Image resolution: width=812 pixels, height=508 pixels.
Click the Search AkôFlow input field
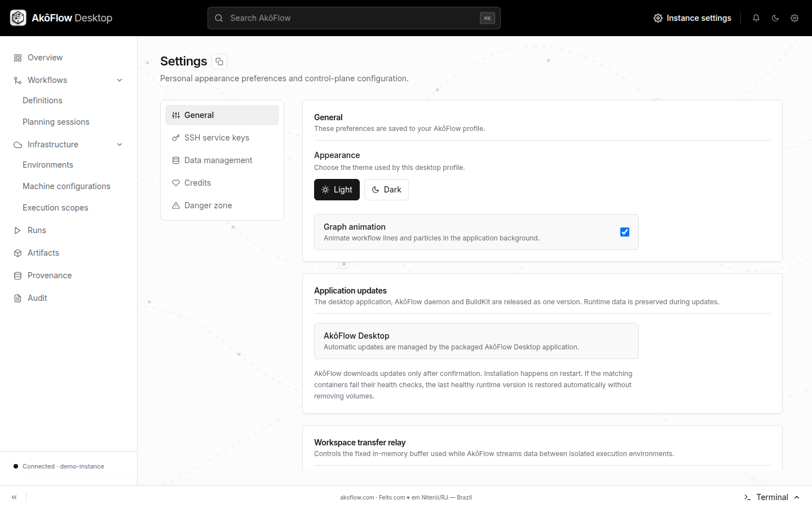point(354,18)
